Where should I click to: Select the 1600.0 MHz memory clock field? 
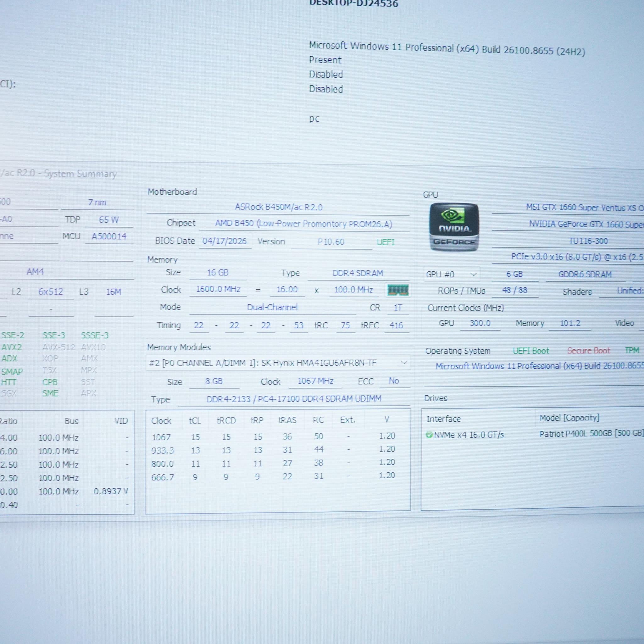click(x=218, y=289)
